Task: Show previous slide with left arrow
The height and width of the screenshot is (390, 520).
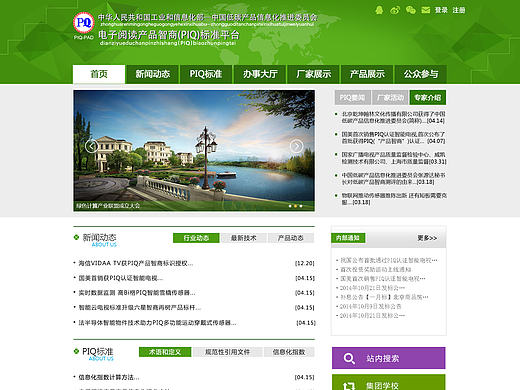Action: tap(91, 146)
